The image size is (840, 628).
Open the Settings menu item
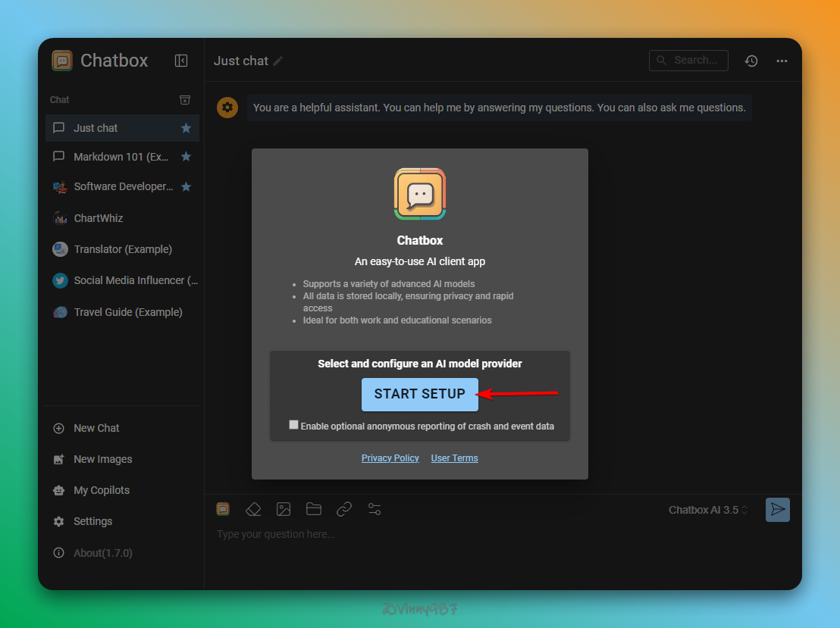[92, 521]
